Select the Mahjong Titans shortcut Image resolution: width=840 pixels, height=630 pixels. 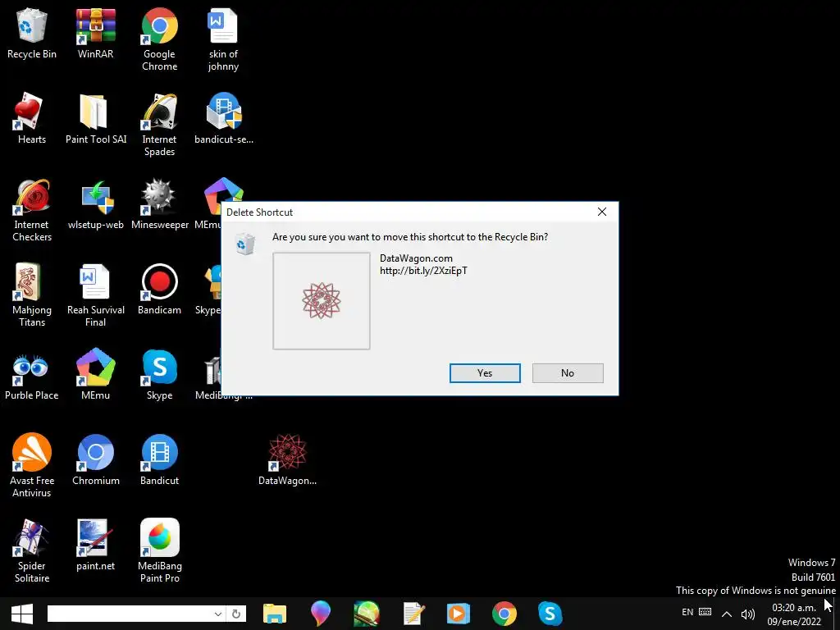coord(32,295)
